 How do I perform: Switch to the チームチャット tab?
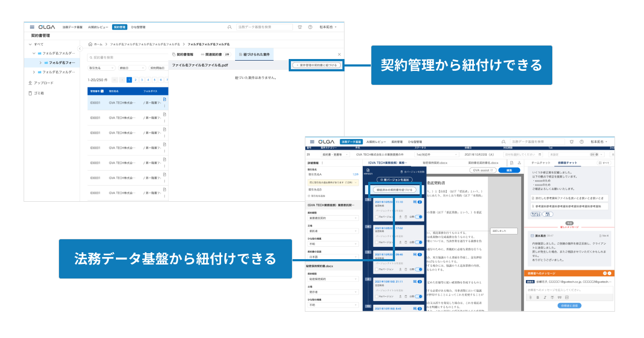point(540,162)
